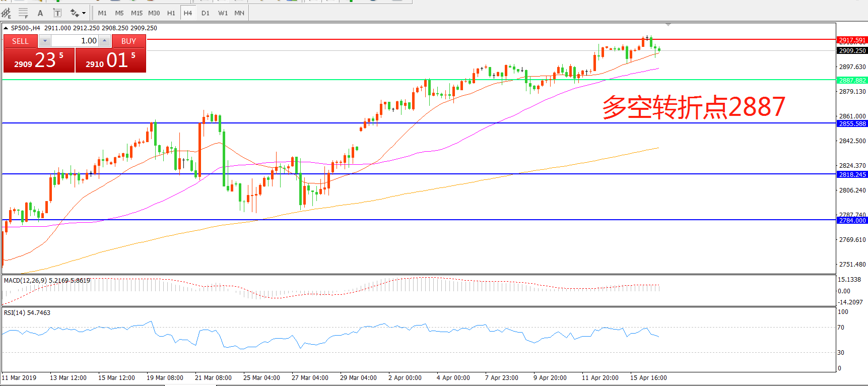Click the SELL button
The width and height of the screenshot is (868, 386).
point(20,41)
